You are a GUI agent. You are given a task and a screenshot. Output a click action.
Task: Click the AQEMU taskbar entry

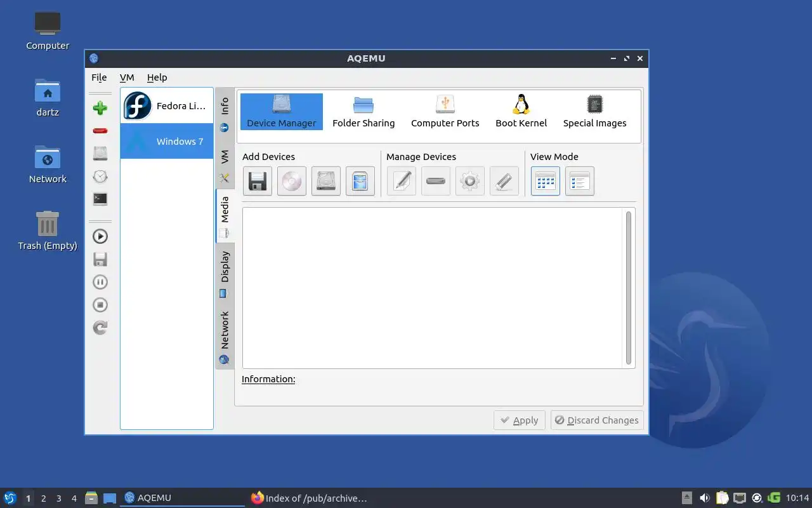(x=182, y=498)
